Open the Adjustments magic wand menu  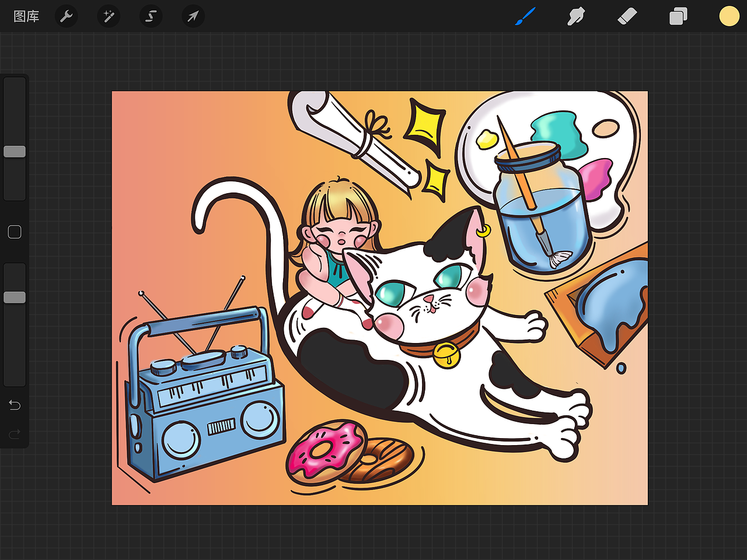click(x=109, y=16)
